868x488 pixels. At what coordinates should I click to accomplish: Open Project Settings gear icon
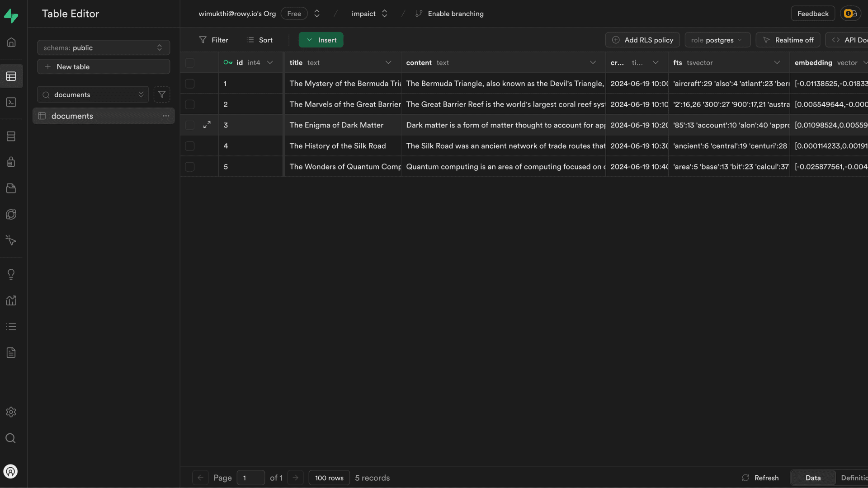pyautogui.click(x=11, y=412)
